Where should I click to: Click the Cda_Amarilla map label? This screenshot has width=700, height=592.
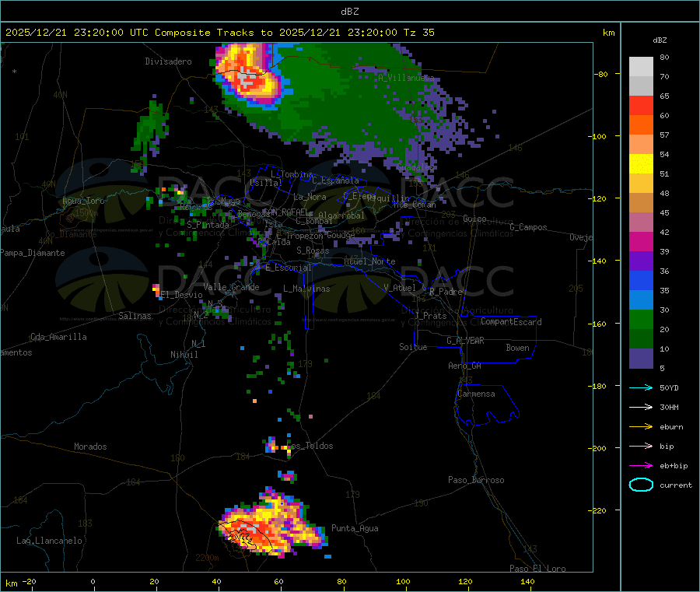click(x=58, y=337)
